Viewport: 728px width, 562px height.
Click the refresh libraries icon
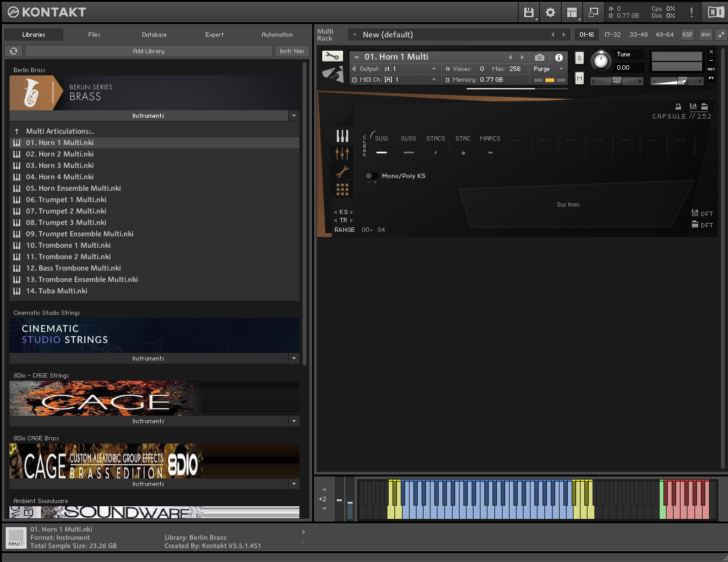(x=13, y=51)
